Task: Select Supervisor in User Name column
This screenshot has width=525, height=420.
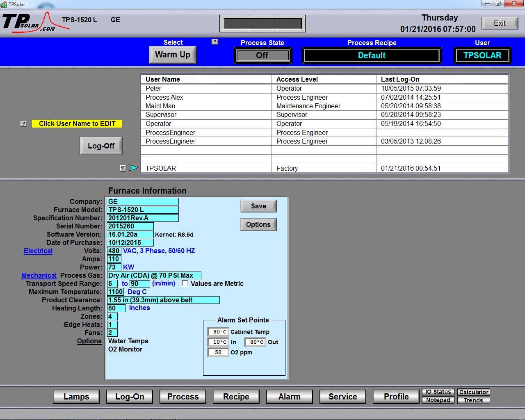Action: point(161,114)
